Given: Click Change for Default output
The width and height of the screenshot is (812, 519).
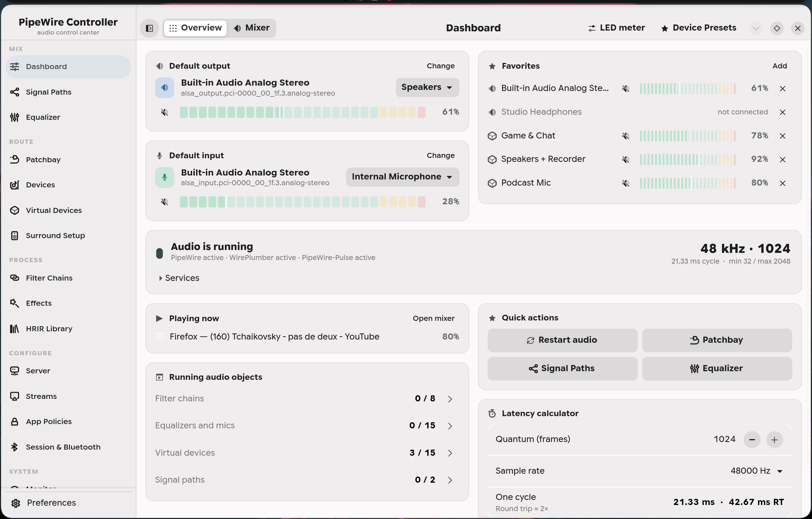Looking at the screenshot, I should click(x=441, y=66).
